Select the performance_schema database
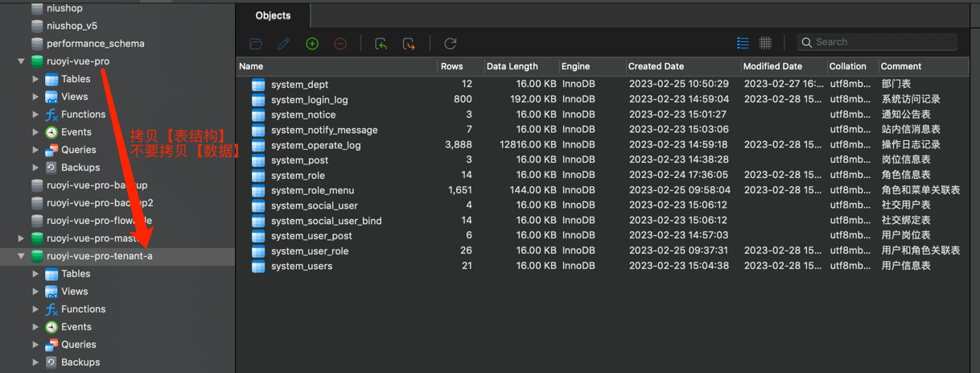The image size is (980, 373). coord(95,44)
